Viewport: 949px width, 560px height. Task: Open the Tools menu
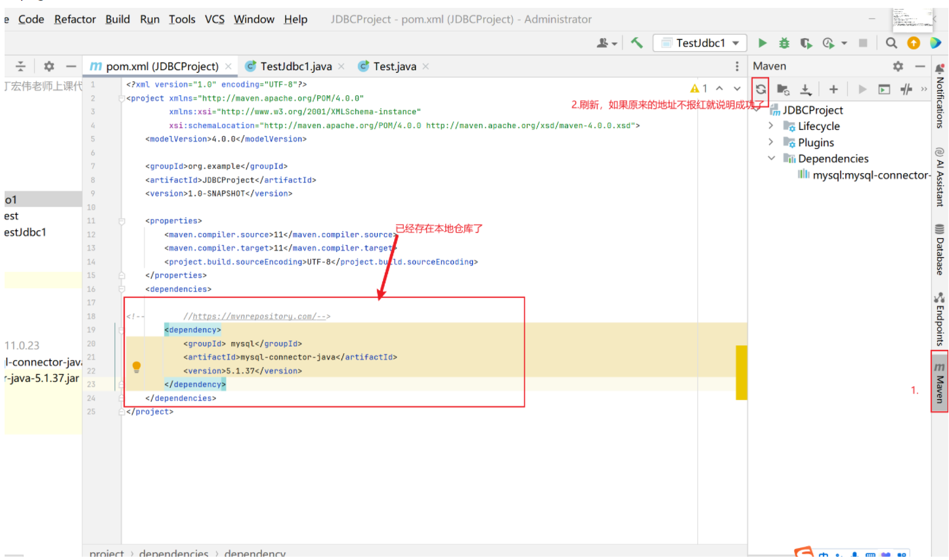pos(182,20)
